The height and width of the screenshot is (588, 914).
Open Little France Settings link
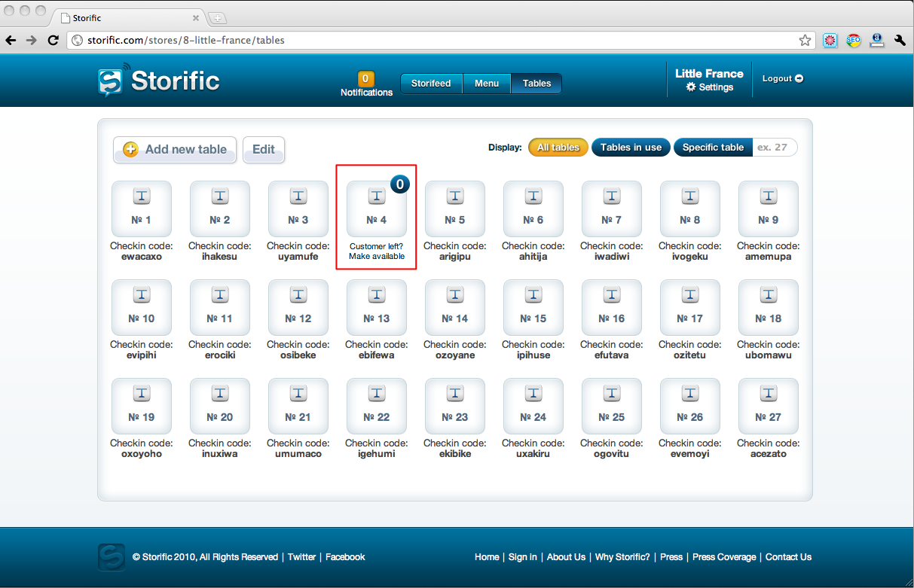tap(710, 87)
